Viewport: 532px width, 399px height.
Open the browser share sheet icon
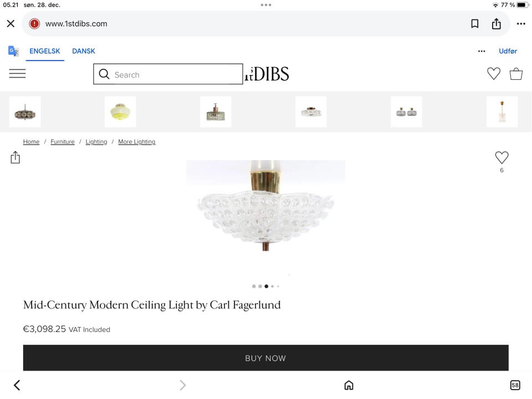coord(497,23)
